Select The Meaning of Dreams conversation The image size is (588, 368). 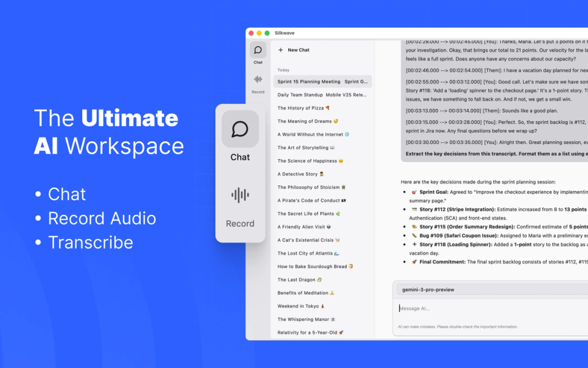[x=307, y=121]
